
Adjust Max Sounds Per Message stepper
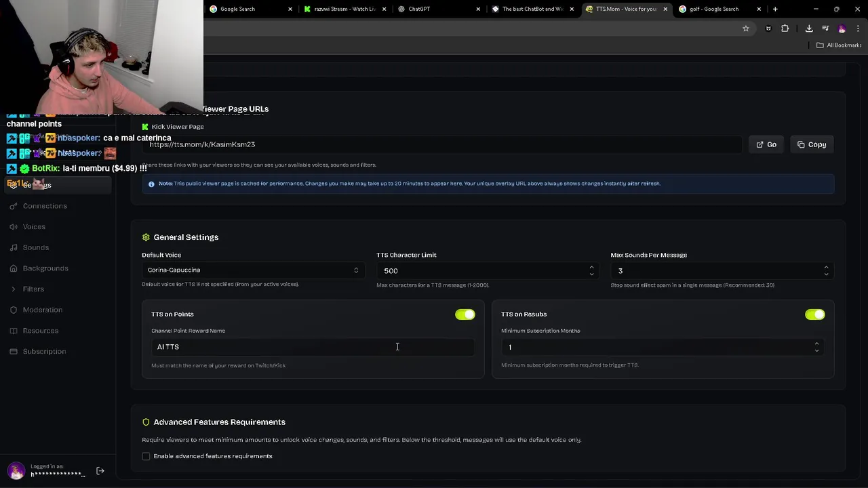pos(826,270)
